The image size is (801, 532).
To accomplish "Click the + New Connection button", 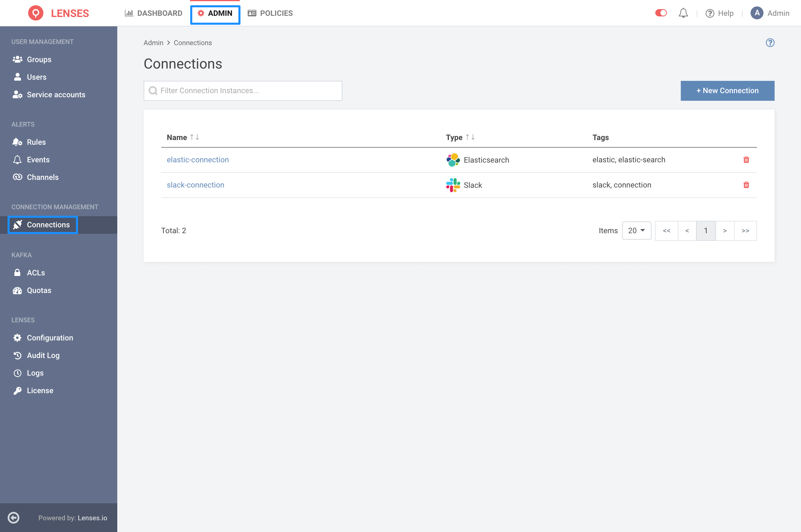I will (727, 91).
